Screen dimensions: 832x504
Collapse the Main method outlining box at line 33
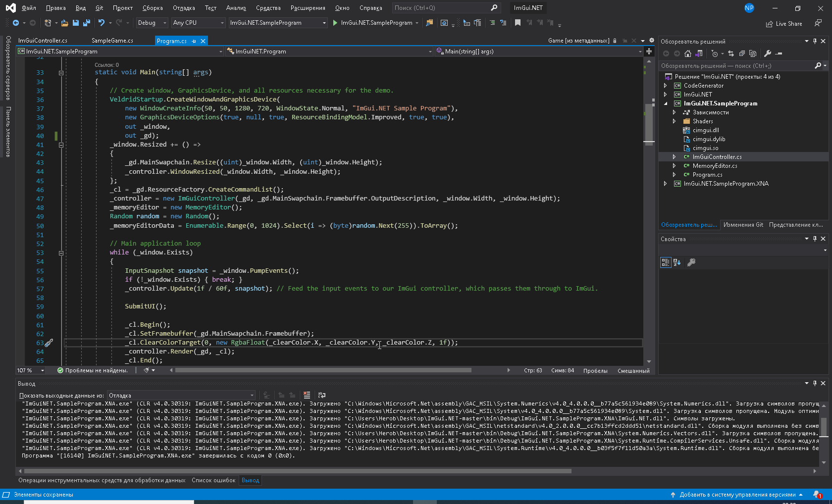coord(61,73)
